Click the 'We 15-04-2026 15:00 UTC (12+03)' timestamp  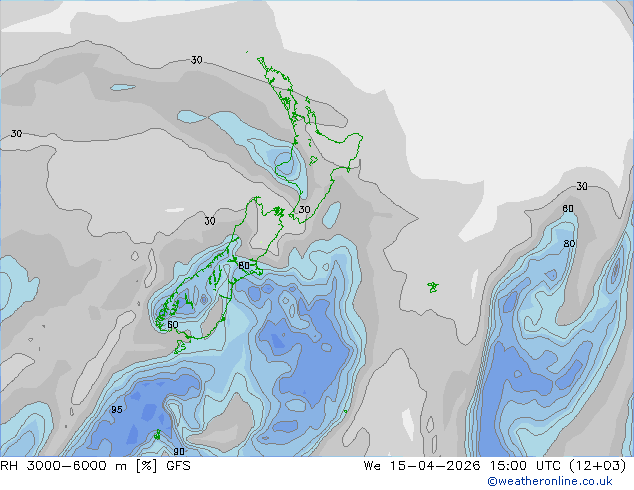coord(495,466)
